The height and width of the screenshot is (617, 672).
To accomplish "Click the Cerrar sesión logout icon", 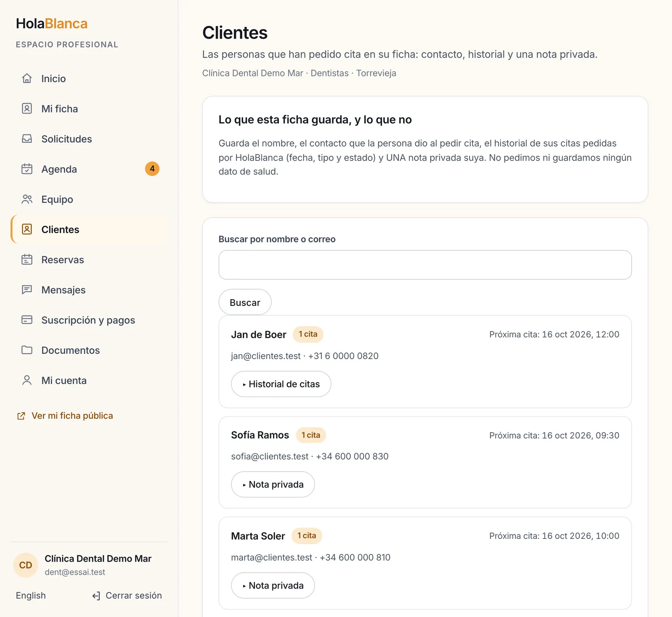I will coord(96,596).
